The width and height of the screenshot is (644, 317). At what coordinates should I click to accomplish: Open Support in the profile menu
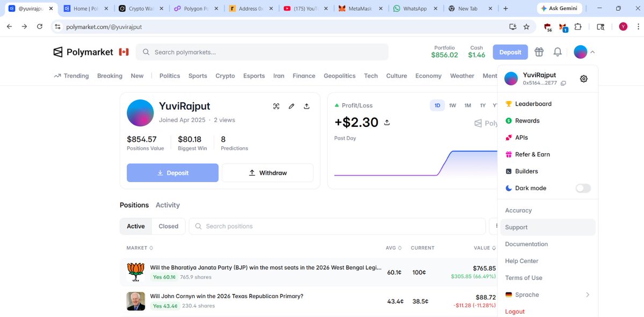point(548,227)
